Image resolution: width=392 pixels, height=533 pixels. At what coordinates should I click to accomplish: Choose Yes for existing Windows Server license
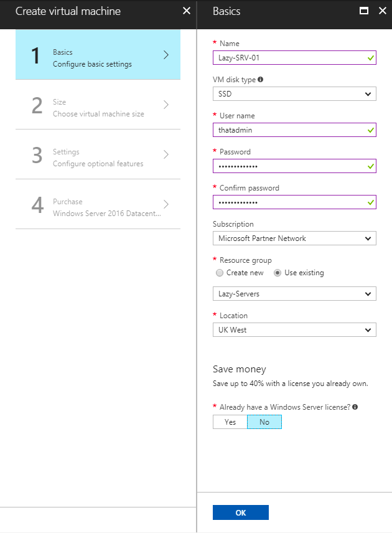click(230, 422)
